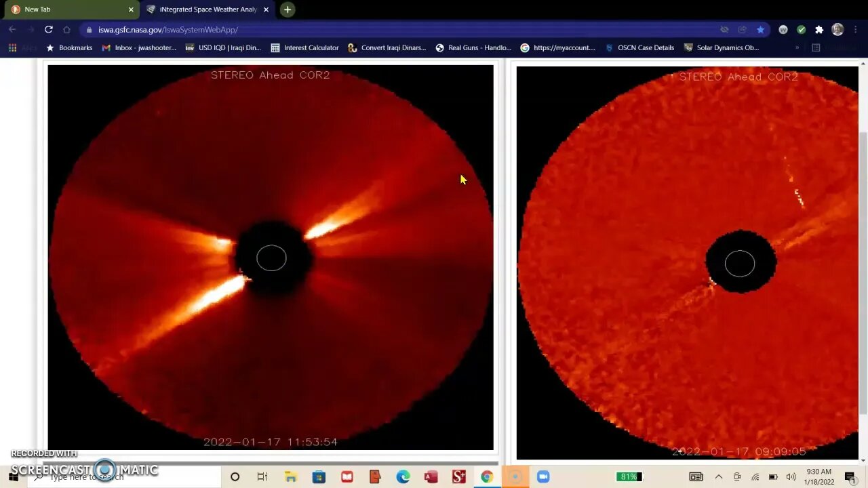Open the Real Guns bookmark
Viewport: 868px width, 488px height.
pyautogui.click(x=473, y=48)
